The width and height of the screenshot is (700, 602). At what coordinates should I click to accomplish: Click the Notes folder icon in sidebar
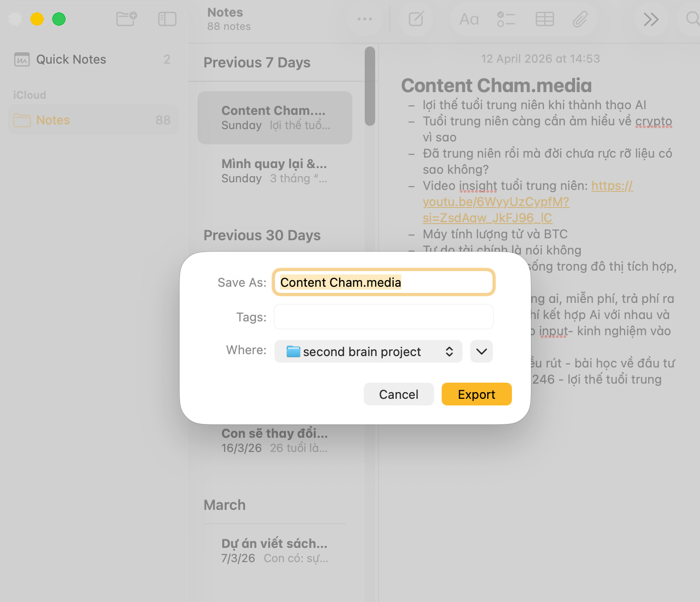[x=22, y=120]
